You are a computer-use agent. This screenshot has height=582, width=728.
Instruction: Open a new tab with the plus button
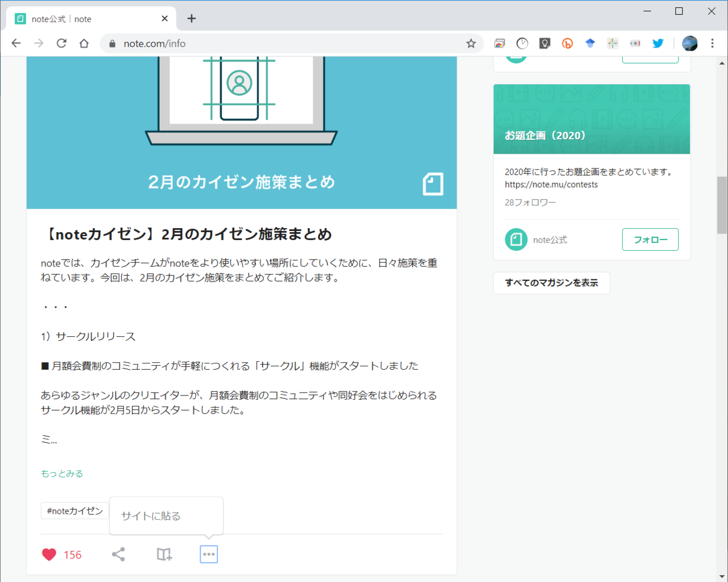[x=192, y=19]
